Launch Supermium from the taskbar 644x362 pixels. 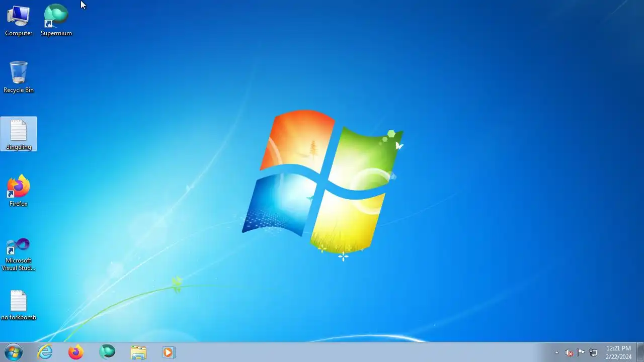107,352
